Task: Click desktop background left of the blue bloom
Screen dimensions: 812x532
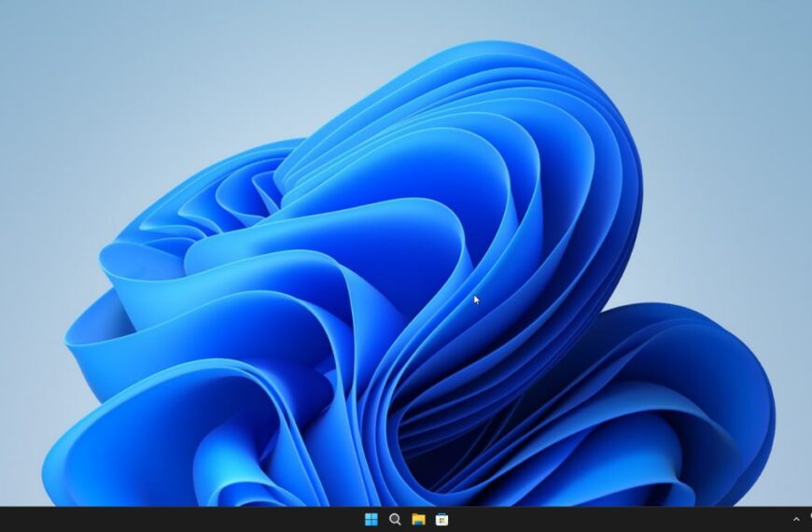Action: click(37, 280)
